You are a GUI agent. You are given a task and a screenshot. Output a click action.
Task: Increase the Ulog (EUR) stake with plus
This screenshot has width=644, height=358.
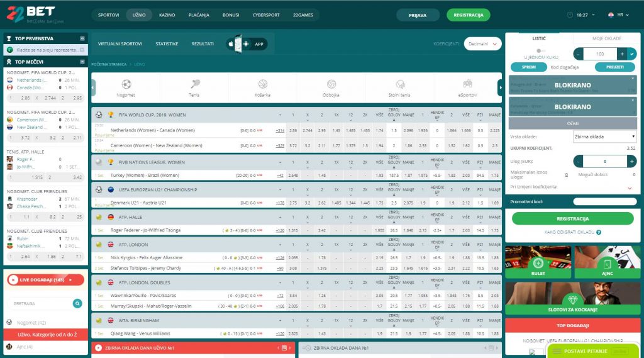point(631,162)
